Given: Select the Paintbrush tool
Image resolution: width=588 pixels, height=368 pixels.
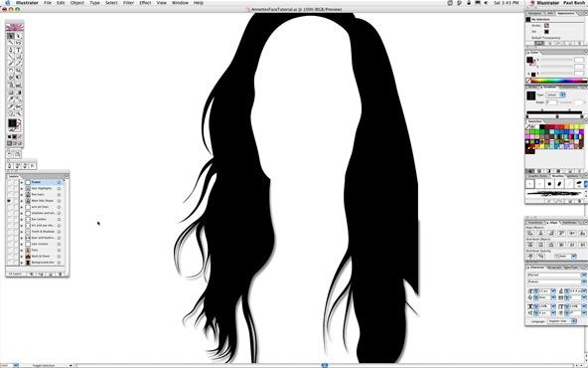Looking at the screenshot, I should pos(11,63).
